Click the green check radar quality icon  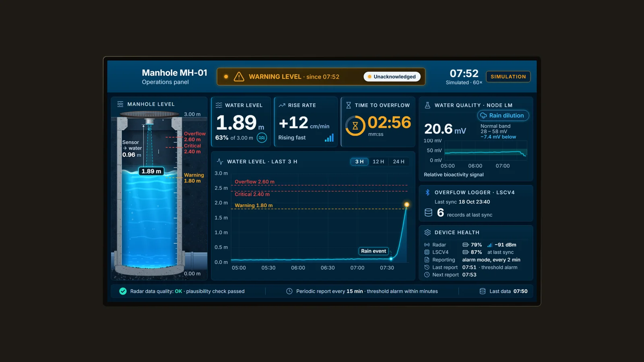[123, 291]
